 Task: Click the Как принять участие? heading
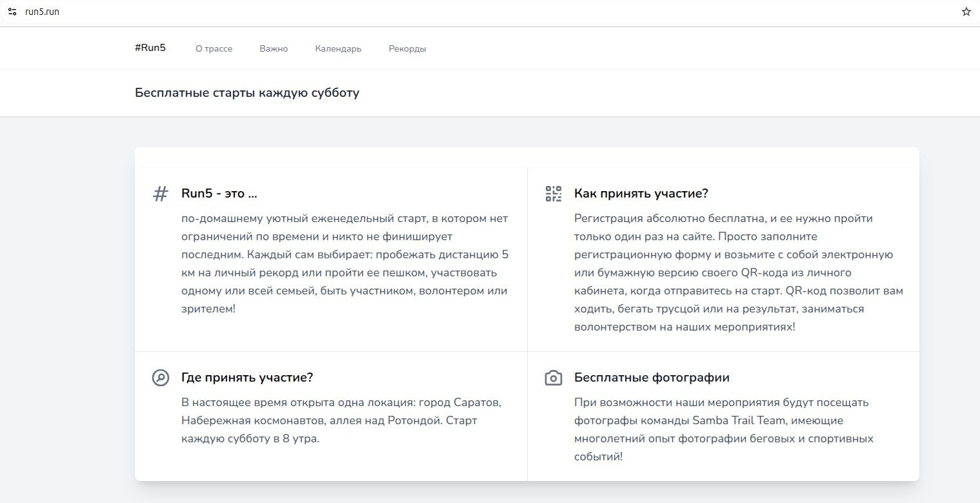click(641, 194)
